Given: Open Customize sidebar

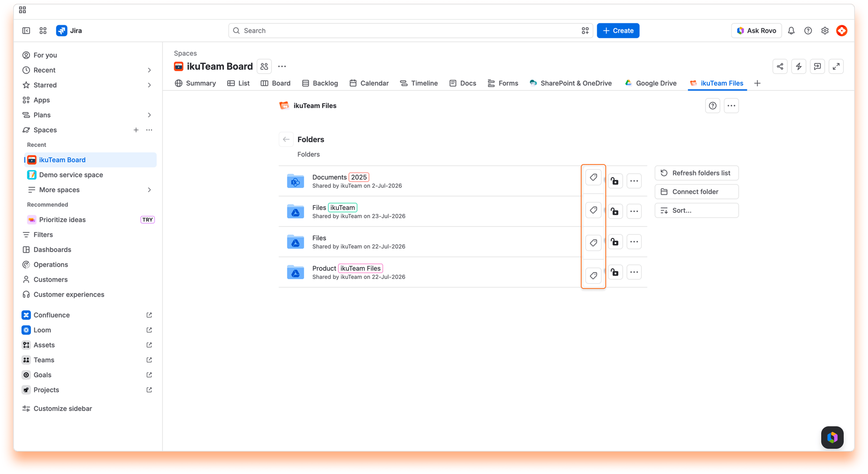Looking at the screenshot, I should click(57, 409).
